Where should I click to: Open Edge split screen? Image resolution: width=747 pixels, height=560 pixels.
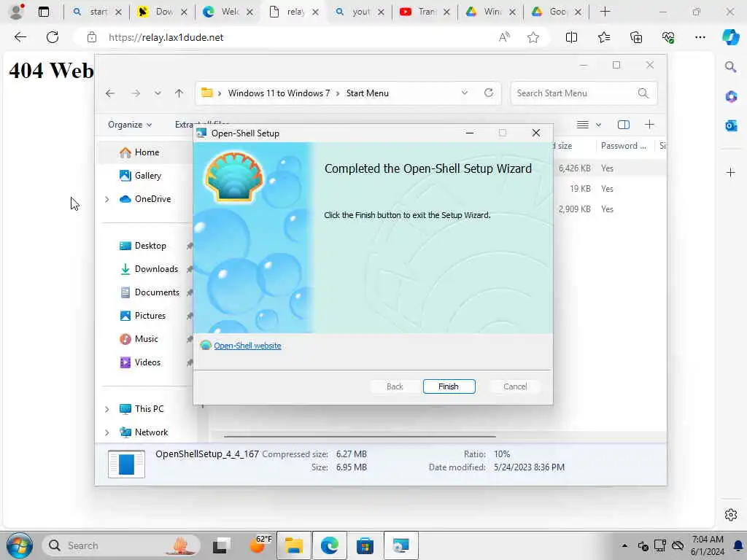coord(571,37)
